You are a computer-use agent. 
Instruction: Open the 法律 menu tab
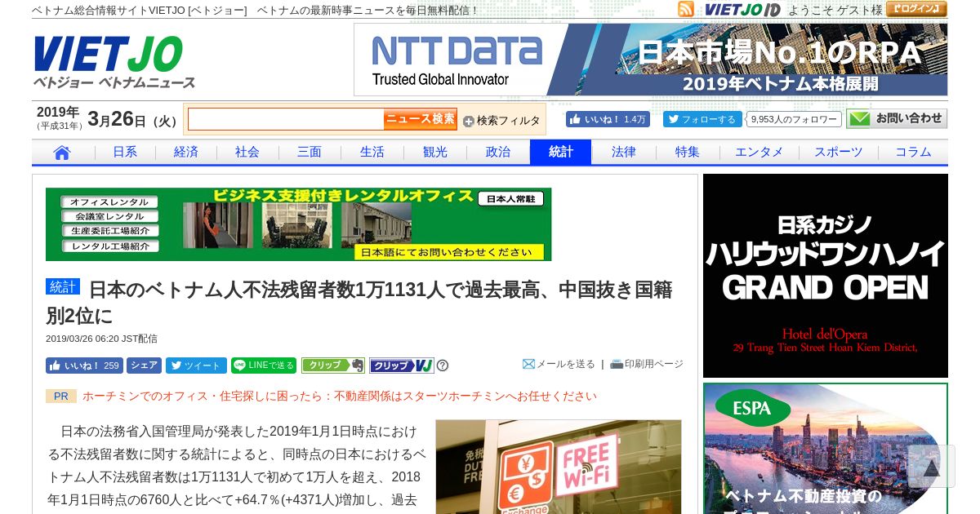coord(624,152)
